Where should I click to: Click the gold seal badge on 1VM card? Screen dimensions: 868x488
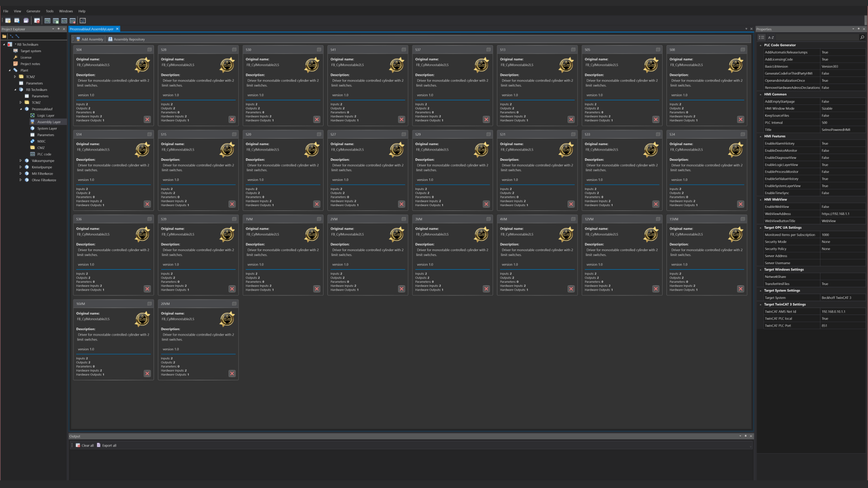pos(312,235)
